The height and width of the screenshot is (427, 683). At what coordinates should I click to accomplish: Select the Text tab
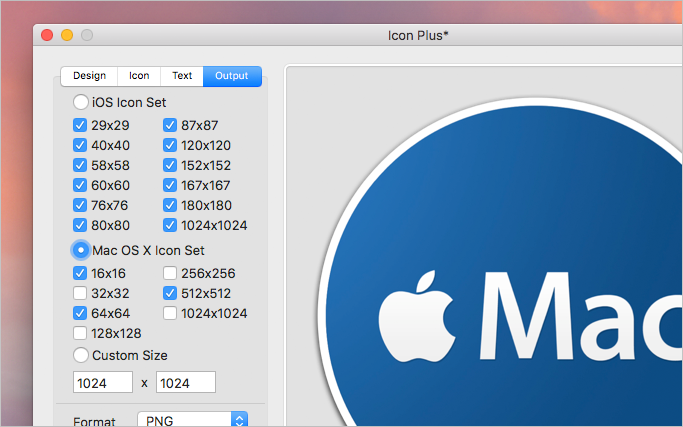(182, 76)
